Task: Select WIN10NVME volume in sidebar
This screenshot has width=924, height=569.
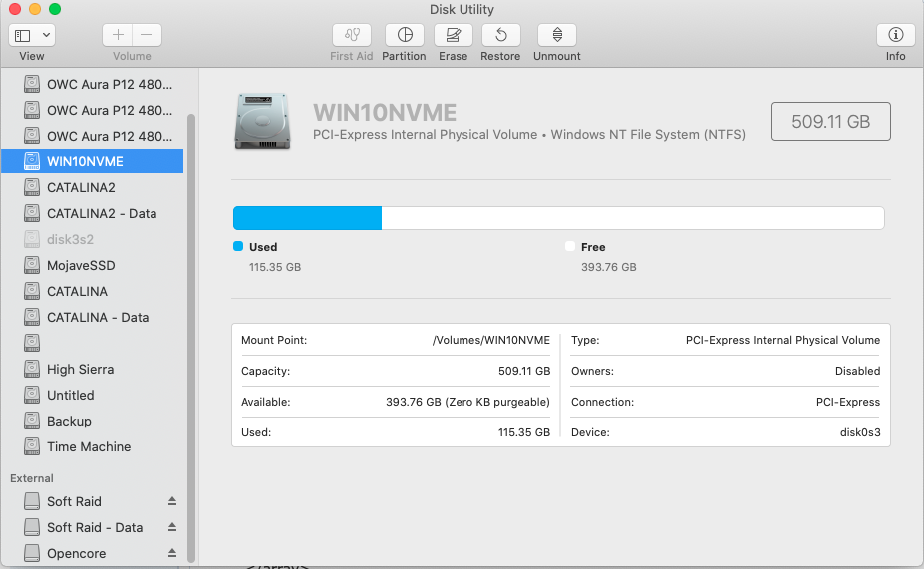Action: (x=93, y=161)
